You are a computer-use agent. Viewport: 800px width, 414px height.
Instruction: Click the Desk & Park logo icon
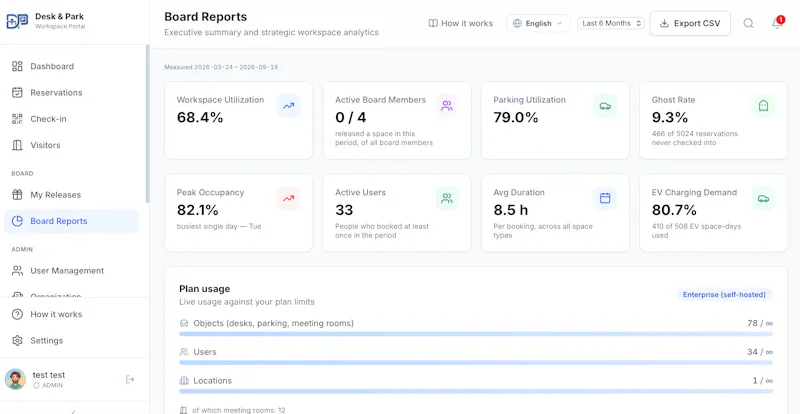coord(17,21)
